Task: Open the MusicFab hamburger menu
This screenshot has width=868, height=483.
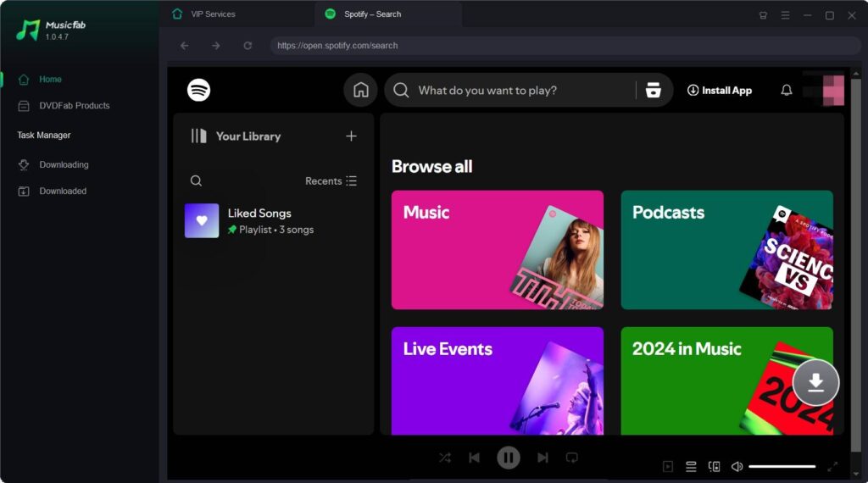Action: click(785, 15)
